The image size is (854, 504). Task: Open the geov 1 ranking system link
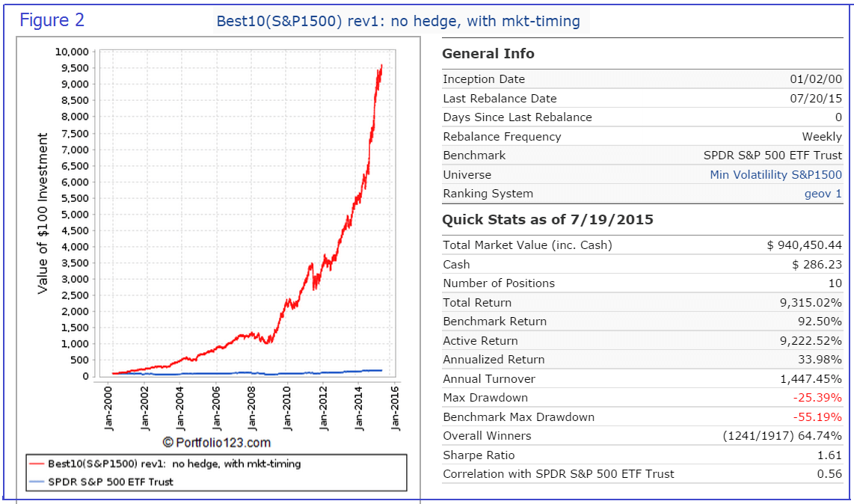pos(823,194)
